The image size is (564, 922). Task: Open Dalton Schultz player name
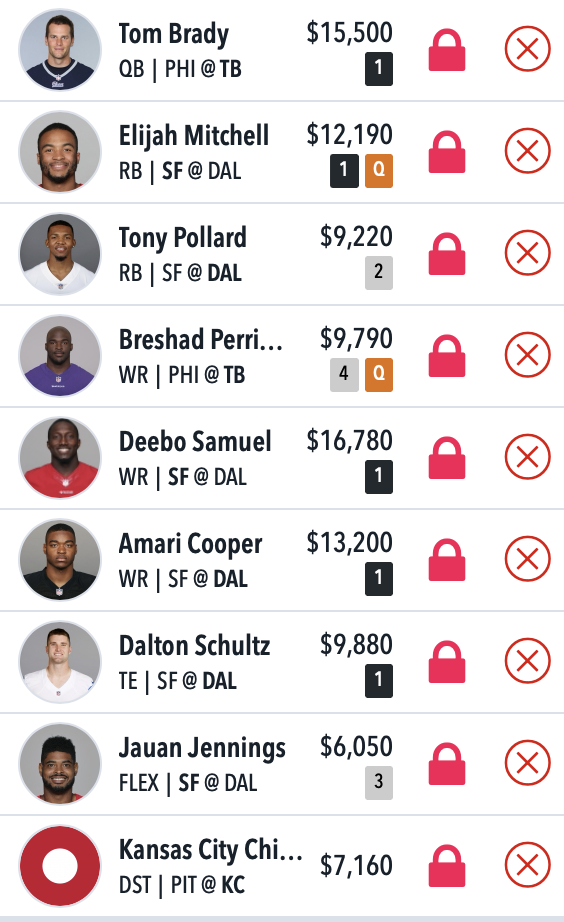click(195, 646)
